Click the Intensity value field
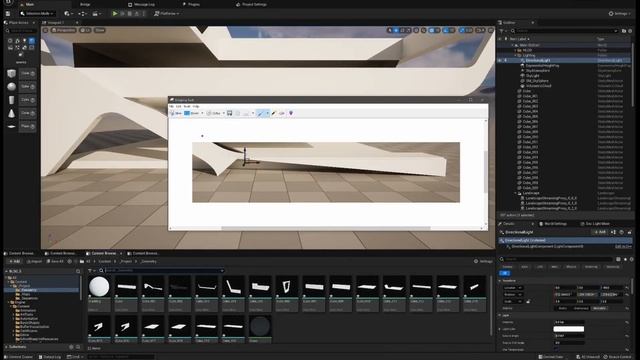The height and width of the screenshot is (360, 640). 569,322
